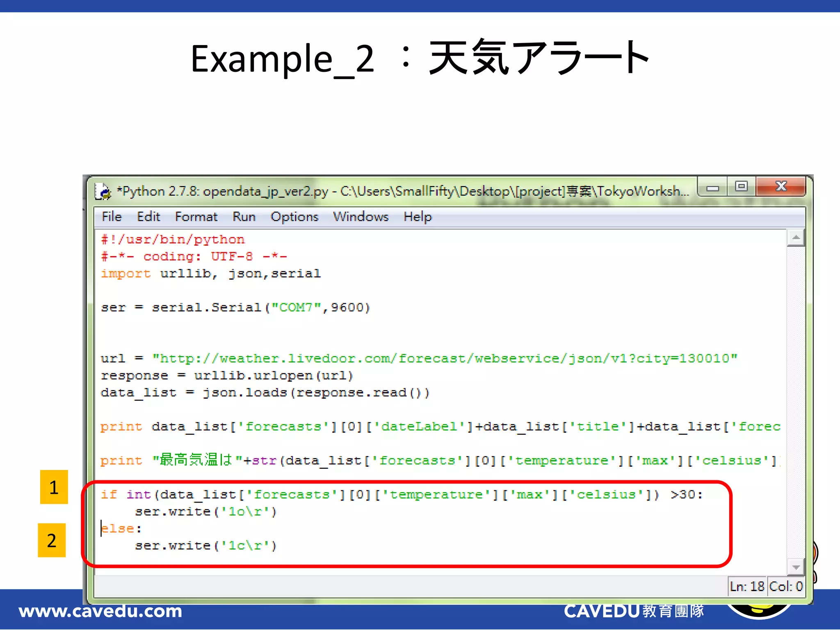Click the weather.livedoor.com URL string
840x630 pixels.
[445, 359]
